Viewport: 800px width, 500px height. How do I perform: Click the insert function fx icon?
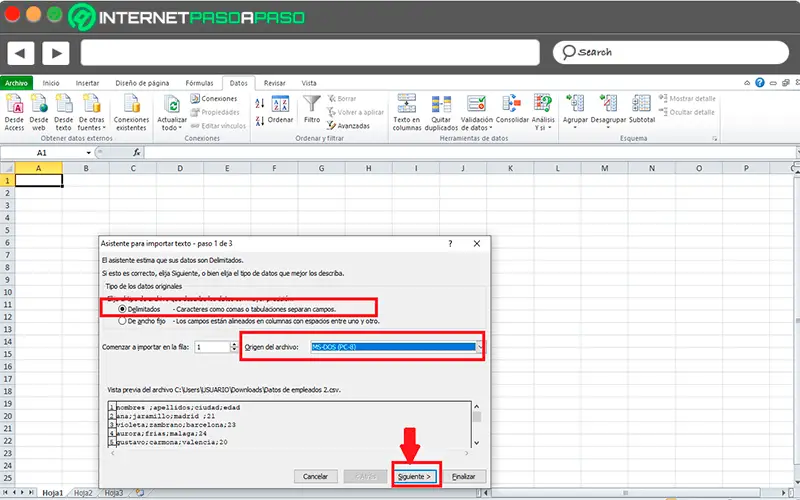click(137, 153)
